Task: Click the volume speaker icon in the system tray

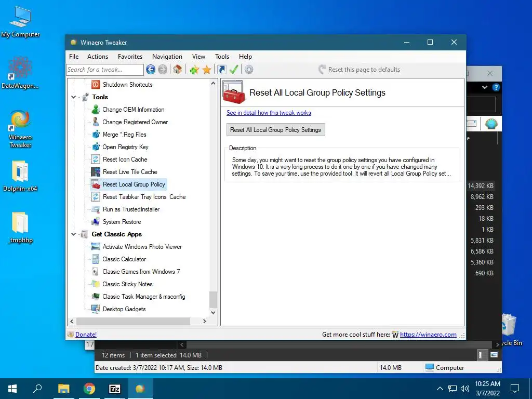Action: click(465, 389)
